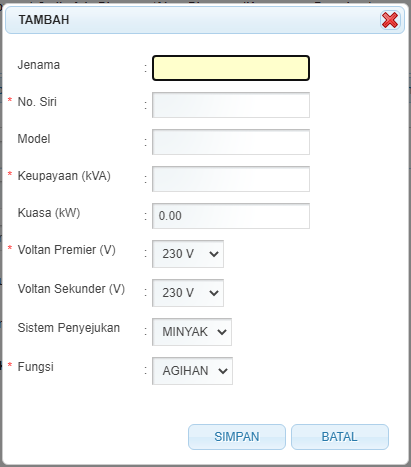Open the Sistem Penyejukan MINYAK dropdown
Image resolution: width=411 pixels, height=467 pixels.
192,332
